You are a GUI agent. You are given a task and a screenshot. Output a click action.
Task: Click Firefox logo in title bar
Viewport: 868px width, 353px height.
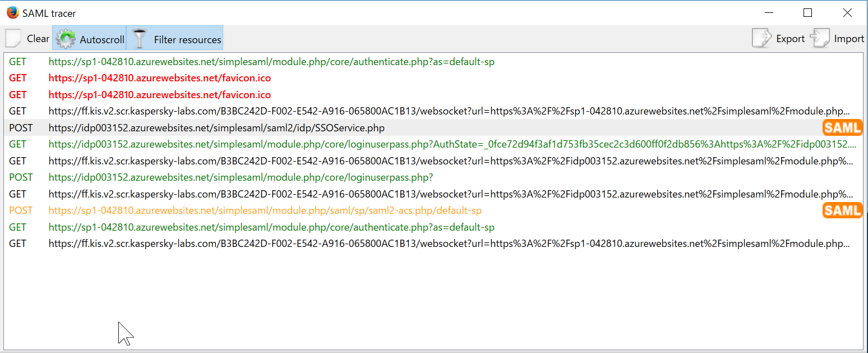12,12
